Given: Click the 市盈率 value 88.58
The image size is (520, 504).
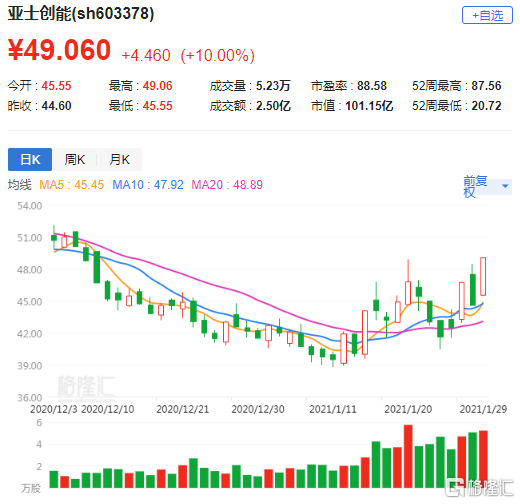Looking at the screenshot, I should pyautogui.click(x=372, y=86).
